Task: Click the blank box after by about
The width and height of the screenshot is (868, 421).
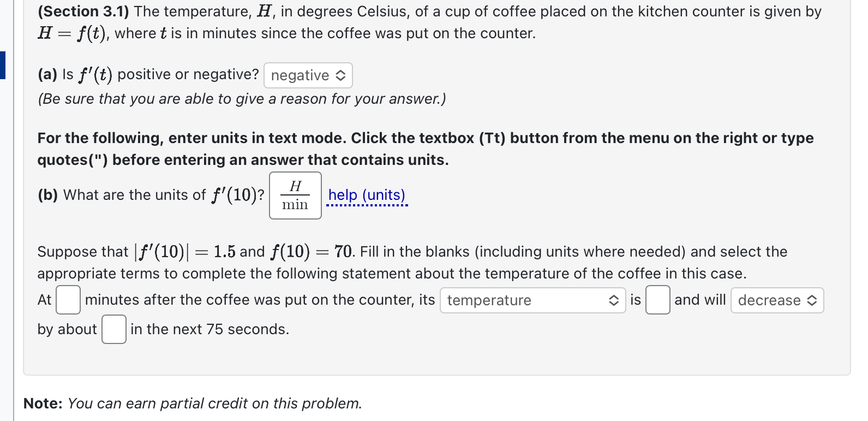Action: 113,329
